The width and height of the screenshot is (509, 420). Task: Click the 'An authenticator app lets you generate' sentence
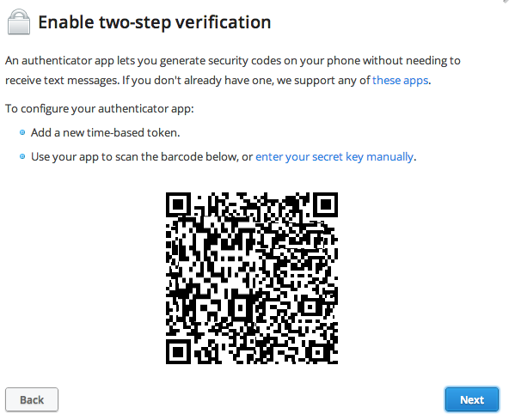[x=233, y=61]
